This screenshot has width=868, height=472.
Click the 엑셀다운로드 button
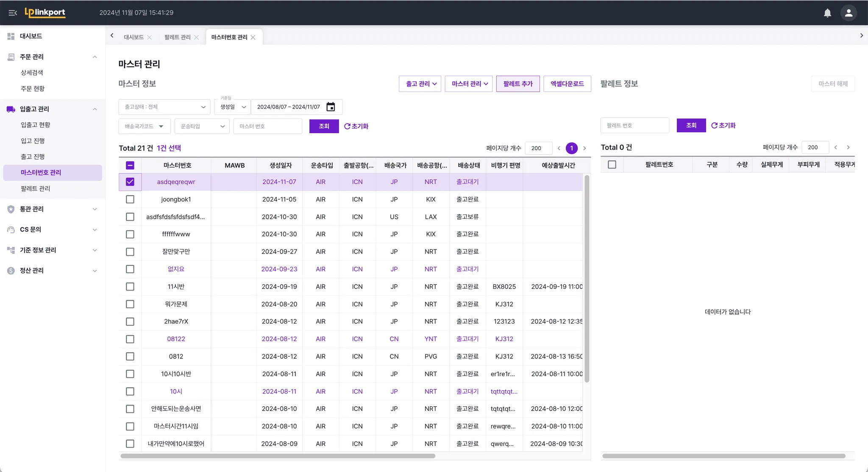coord(567,84)
